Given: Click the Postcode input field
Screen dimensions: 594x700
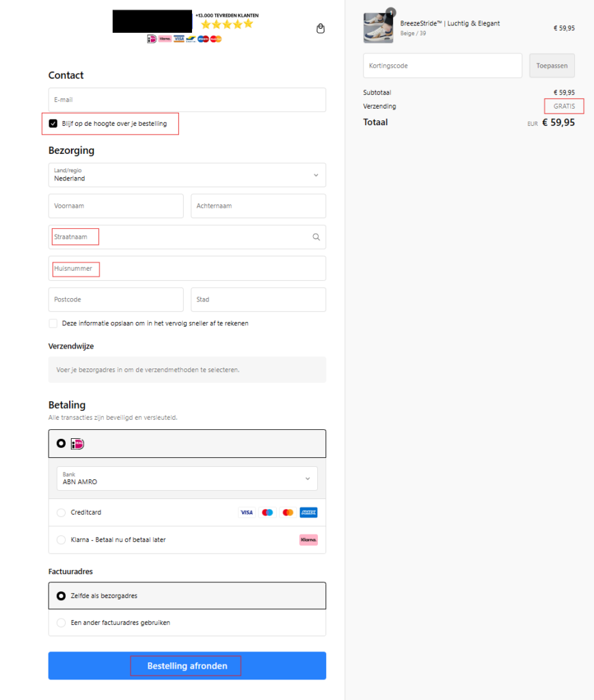Looking at the screenshot, I should coord(116,299).
